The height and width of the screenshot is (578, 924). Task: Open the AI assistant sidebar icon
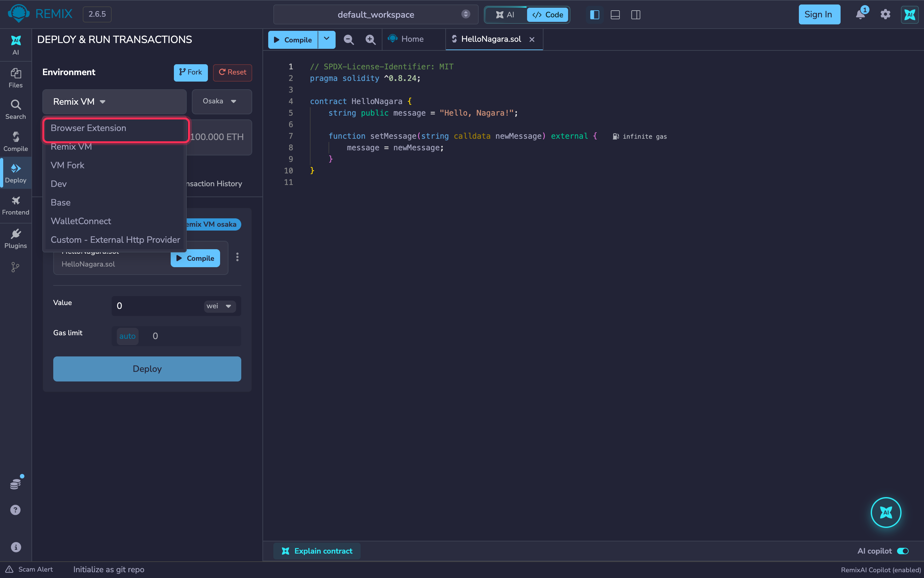coord(16,45)
